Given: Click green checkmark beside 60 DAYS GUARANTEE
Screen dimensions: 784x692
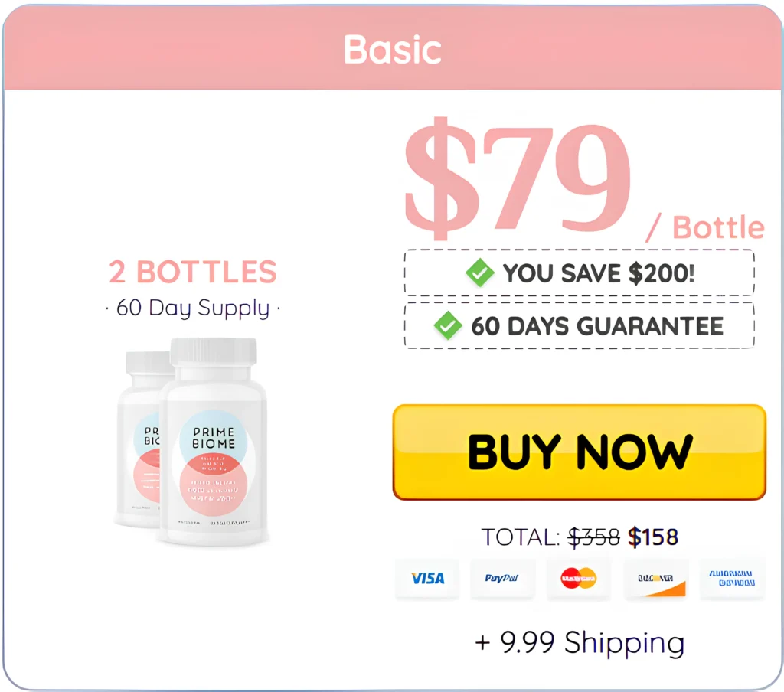Looking at the screenshot, I should coord(448,326).
